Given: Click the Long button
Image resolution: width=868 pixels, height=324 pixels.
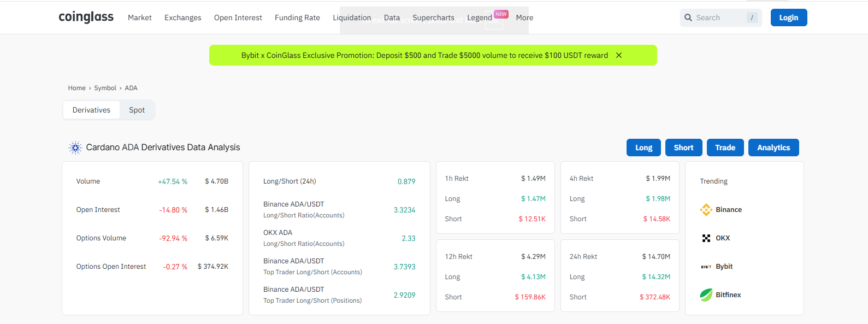Looking at the screenshot, I should (643, 148).
